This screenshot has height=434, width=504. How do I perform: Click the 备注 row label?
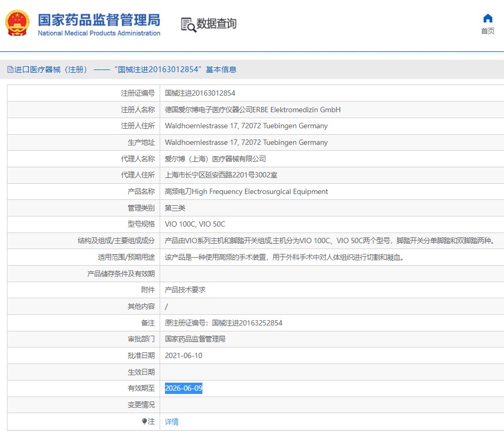point(148,323)
